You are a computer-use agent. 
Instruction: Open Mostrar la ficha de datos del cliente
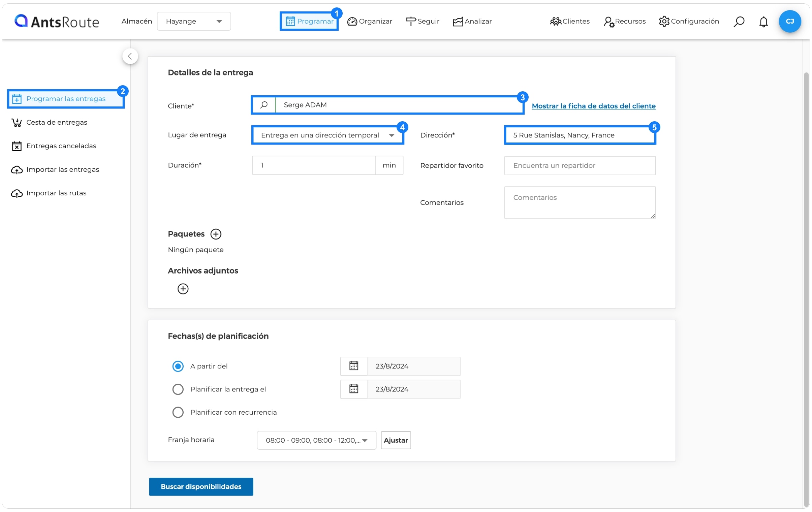(593, 106)
